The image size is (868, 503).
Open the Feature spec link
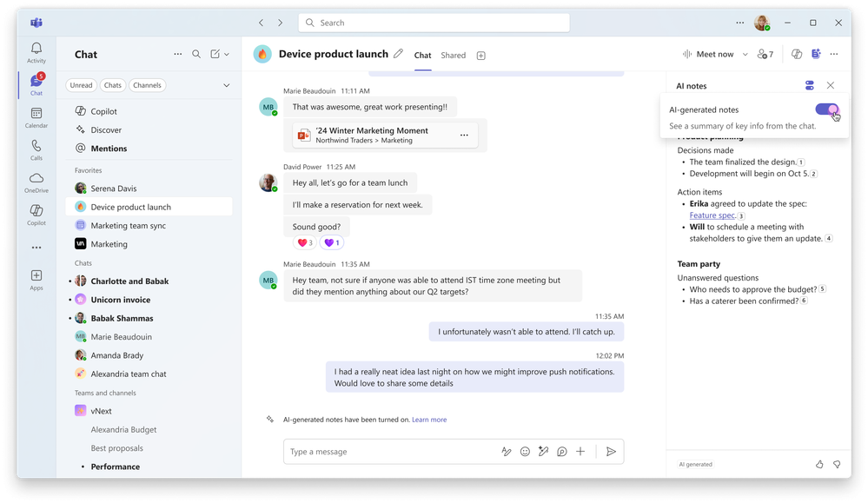[x=712, y=215]
